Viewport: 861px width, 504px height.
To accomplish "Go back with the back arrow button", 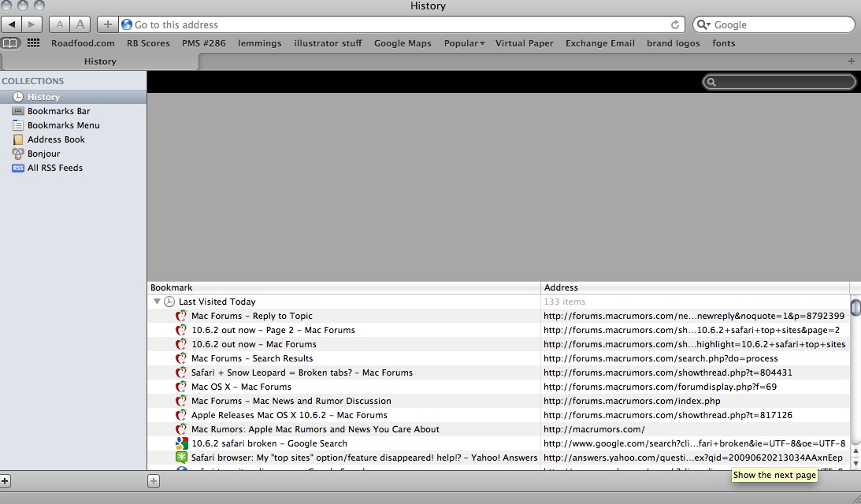I will coord(12,24).
